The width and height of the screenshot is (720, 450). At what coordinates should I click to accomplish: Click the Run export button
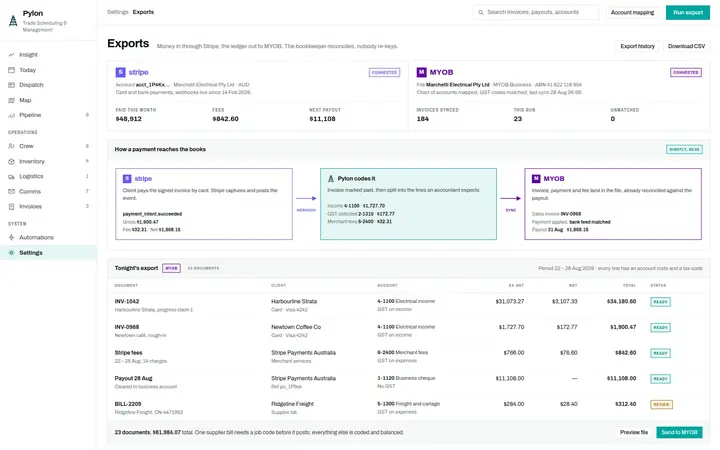click(x=687, y=12)
